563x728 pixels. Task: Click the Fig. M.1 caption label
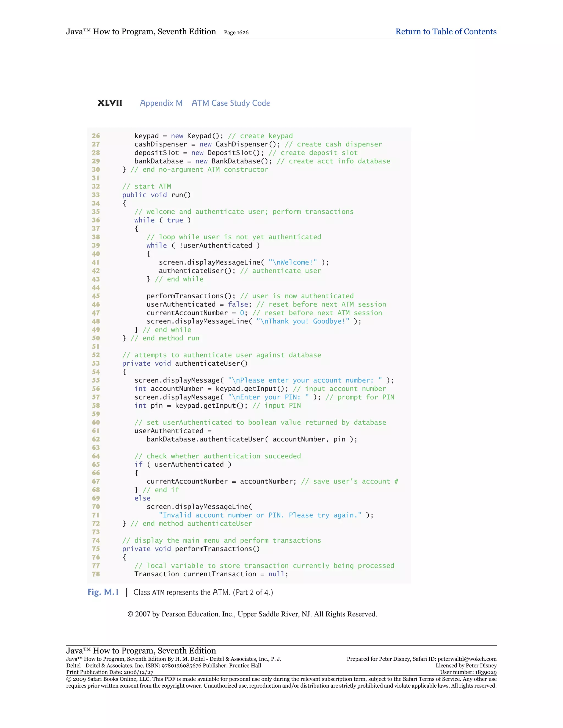pyautogui.click(x=103, y=592)
